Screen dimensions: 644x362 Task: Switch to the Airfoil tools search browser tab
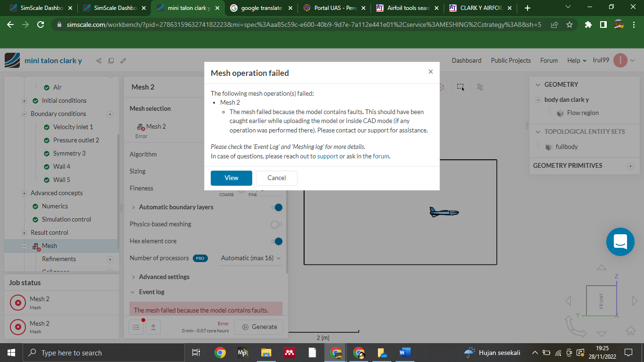click(407, 8)
